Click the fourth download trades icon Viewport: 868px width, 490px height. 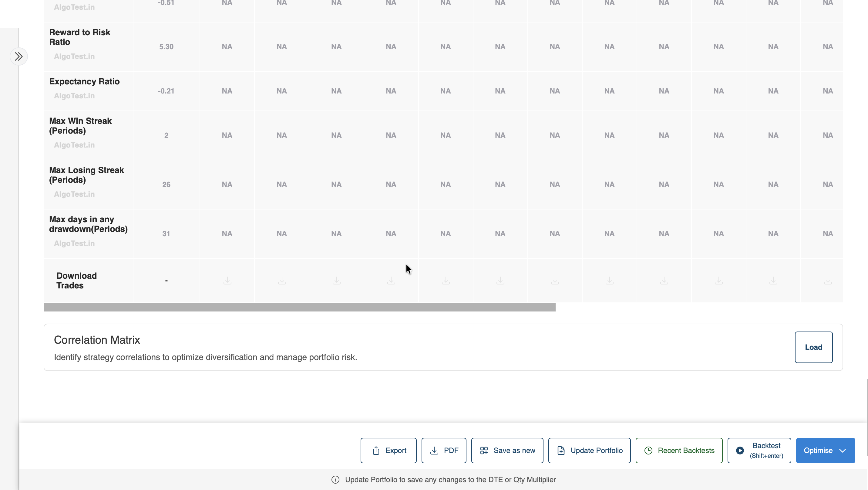[391, 281]
